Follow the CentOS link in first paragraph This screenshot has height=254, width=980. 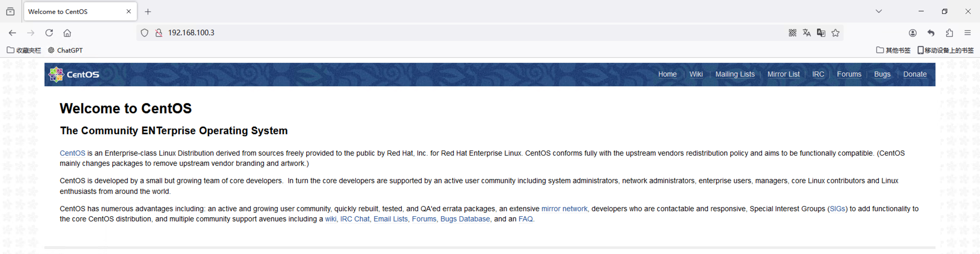(72, 153)
